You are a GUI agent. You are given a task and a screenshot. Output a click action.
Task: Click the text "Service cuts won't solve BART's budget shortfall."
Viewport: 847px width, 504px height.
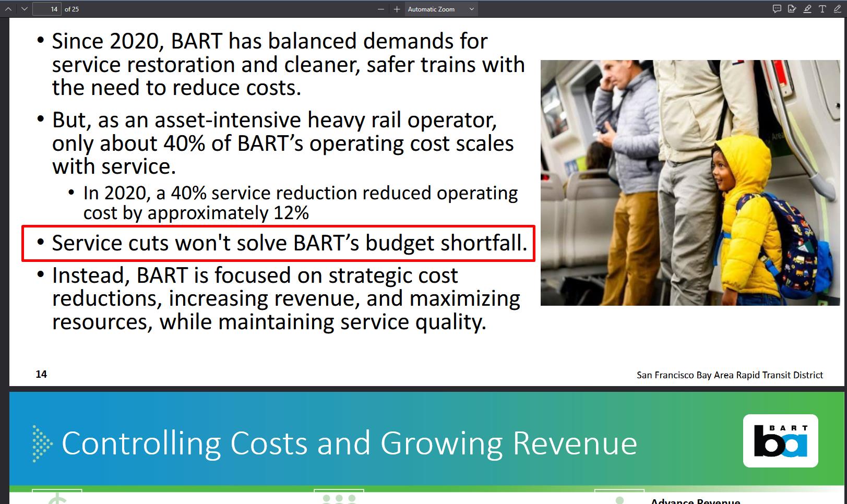[x=290, y=243]
